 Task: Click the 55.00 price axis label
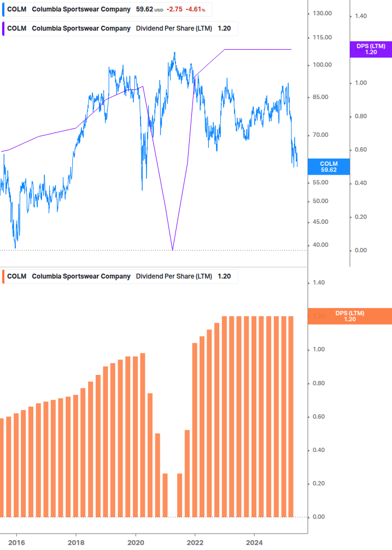coord(320,183)
